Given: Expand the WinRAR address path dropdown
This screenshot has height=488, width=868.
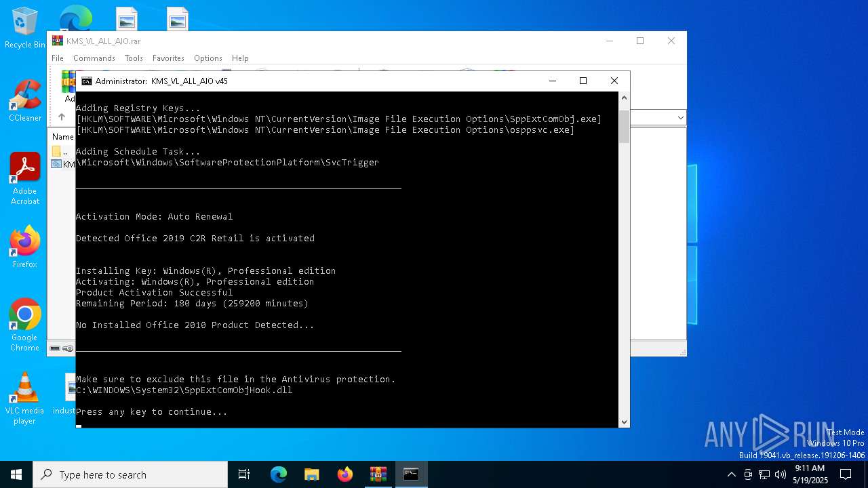Looking at the screenshot, I should (x=680, y=117).
